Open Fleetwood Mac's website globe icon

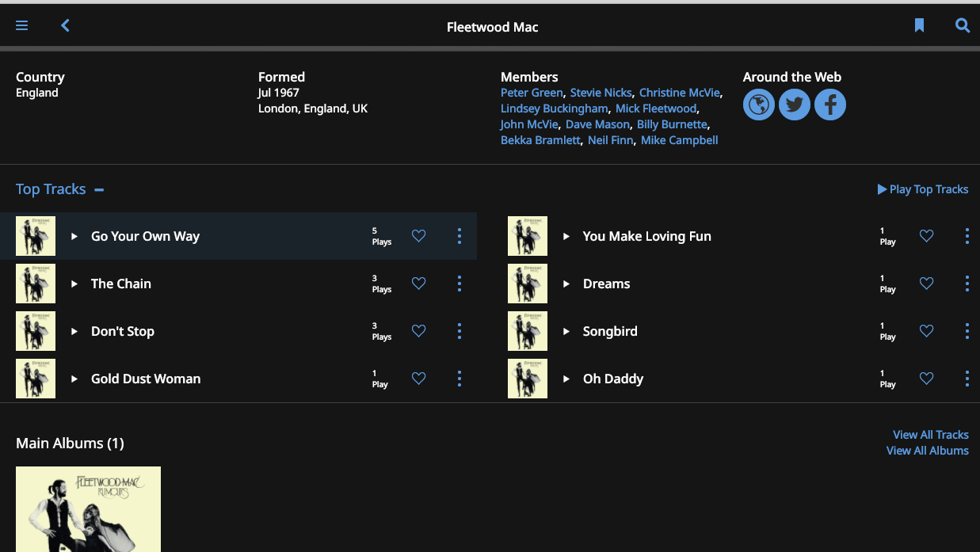[x=759, y=105]
